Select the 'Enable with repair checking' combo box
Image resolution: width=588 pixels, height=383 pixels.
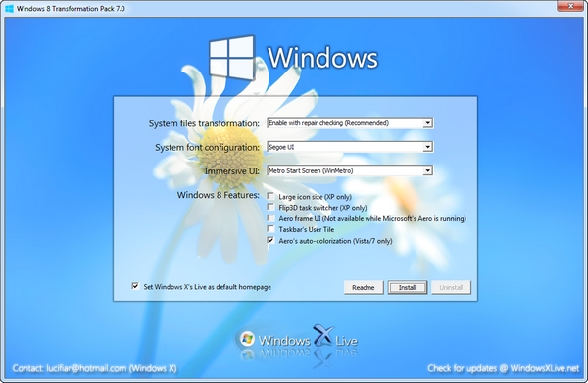(x=350, y=122)
